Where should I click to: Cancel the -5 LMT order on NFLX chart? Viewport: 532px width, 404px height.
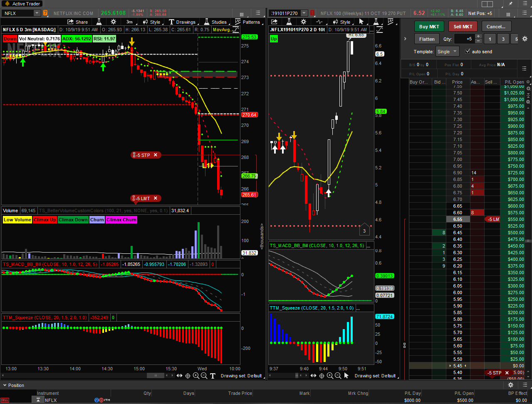coord(156,198)
